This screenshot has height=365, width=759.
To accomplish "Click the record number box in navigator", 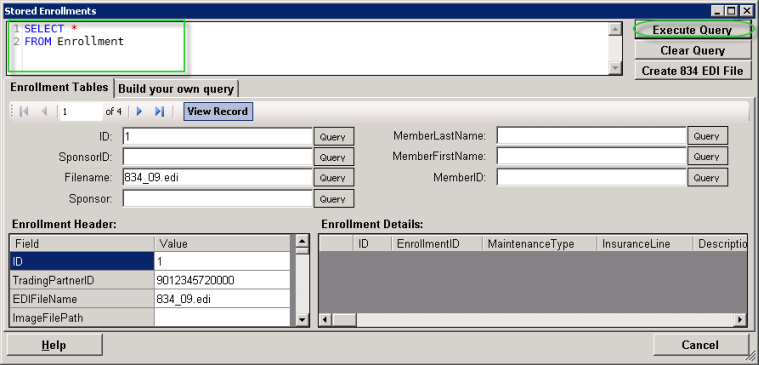I will coord(81,112).
